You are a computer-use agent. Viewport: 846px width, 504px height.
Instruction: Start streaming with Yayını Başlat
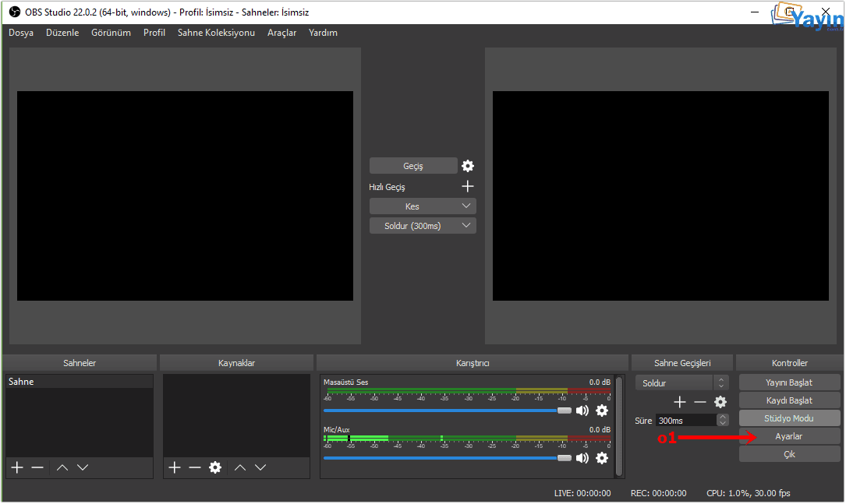pyautogui.click(x=789, y=382)
